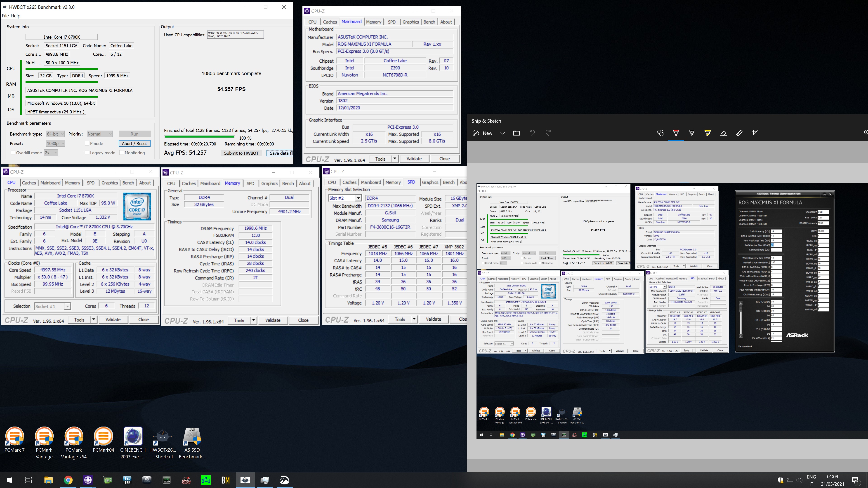
Task: Open the Overkill 2x multiplier dropdown
Action: [51, 152]
